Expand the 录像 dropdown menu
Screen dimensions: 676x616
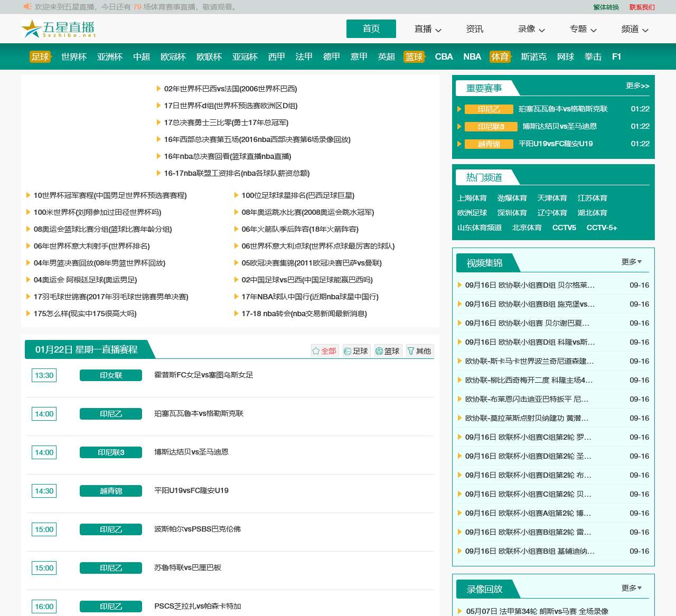(531, 29)
